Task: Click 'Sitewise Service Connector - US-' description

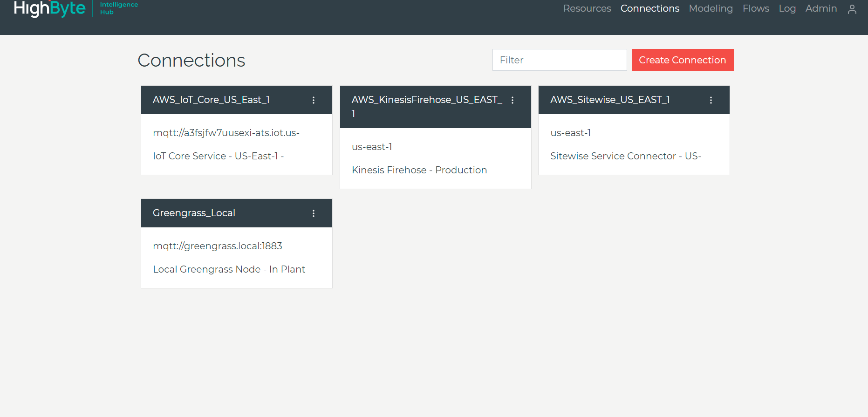Action: (626, 156)
